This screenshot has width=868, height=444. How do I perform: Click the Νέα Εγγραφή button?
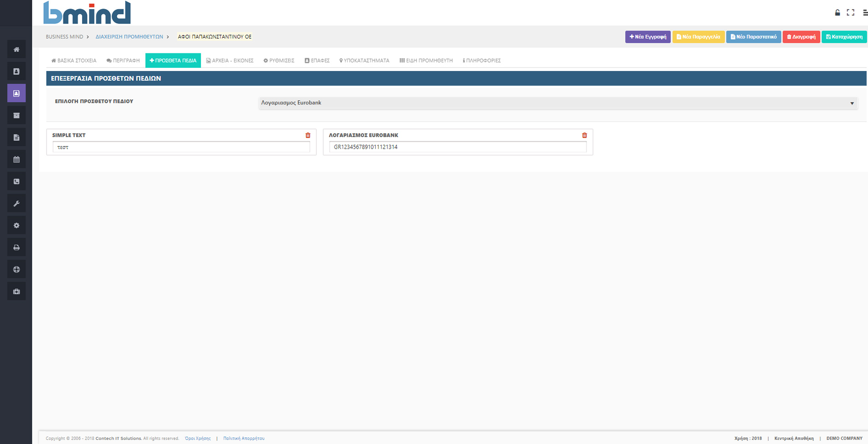coord(648,37)
